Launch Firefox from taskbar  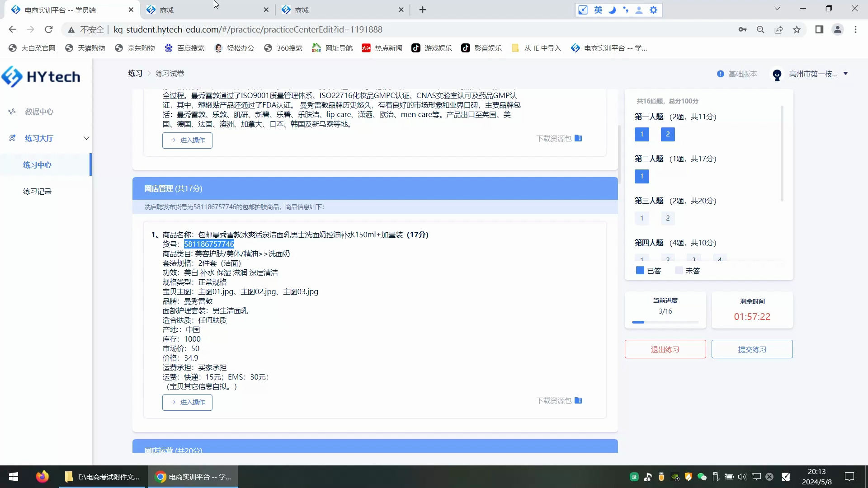click(x=42, y=477)
